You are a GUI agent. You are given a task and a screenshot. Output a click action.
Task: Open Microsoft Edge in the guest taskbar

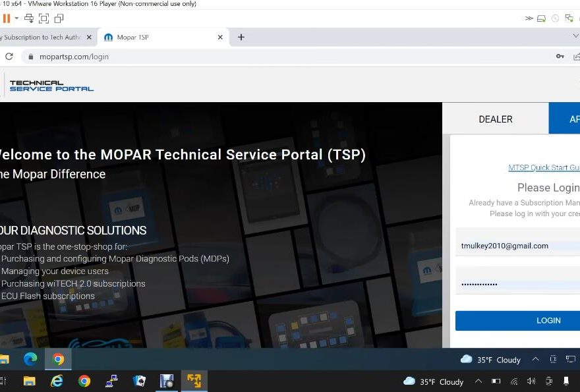(x=30, y=359)
